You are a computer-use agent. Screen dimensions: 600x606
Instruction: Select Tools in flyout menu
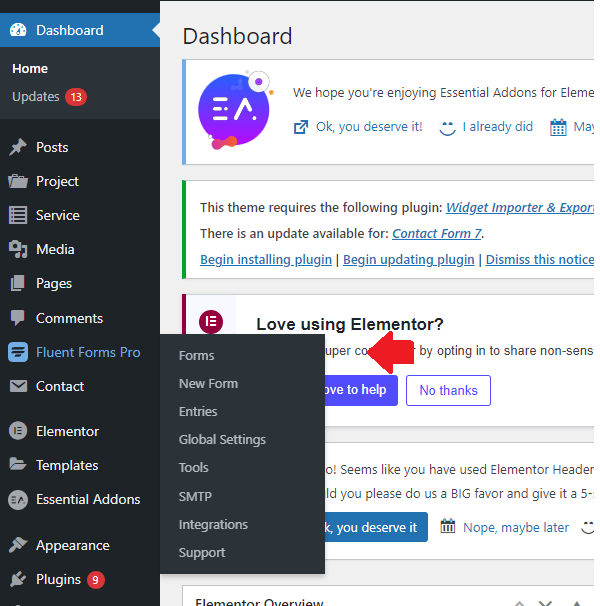193,468
